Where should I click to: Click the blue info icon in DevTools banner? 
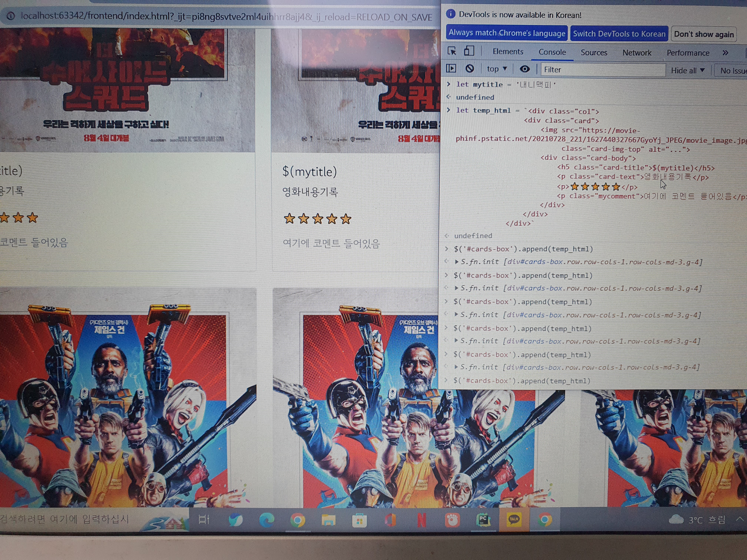[x=451, y=14]
